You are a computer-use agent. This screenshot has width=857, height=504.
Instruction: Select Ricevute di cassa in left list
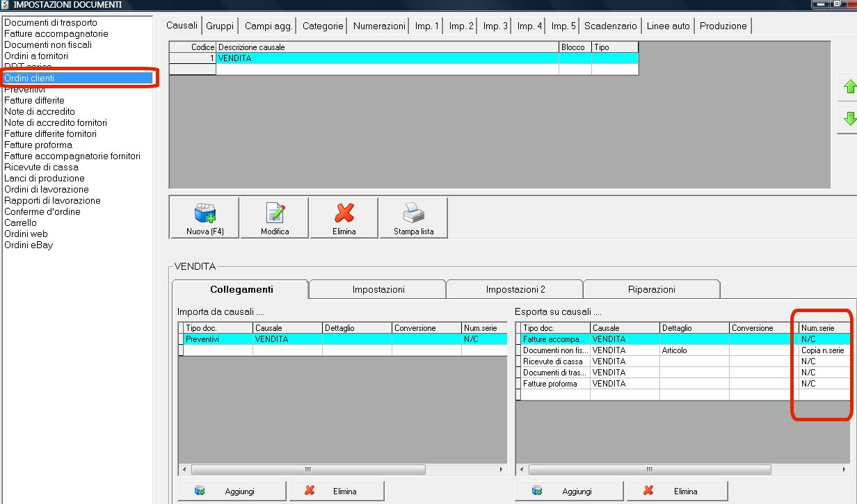coord(41,167)
